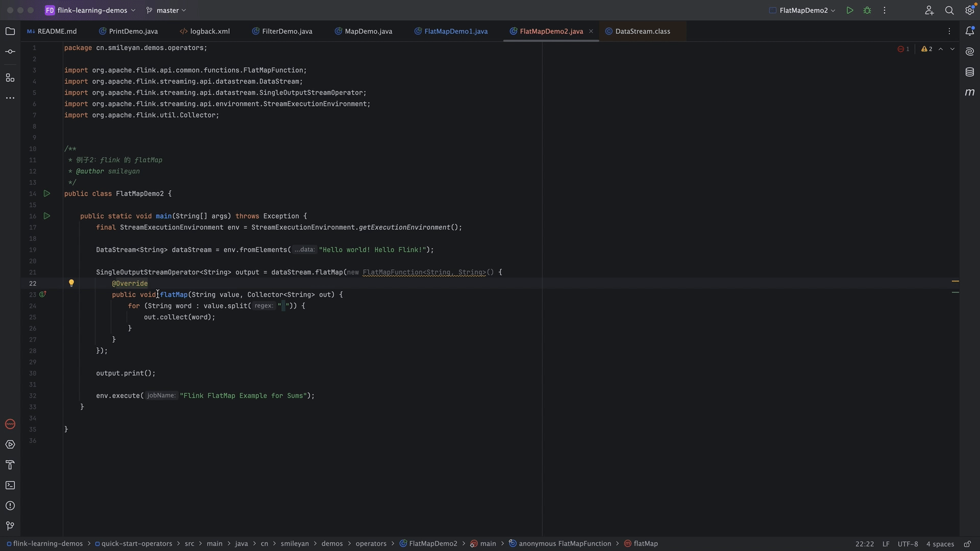Open the Project tool window folder icon

tap(10, 32)
